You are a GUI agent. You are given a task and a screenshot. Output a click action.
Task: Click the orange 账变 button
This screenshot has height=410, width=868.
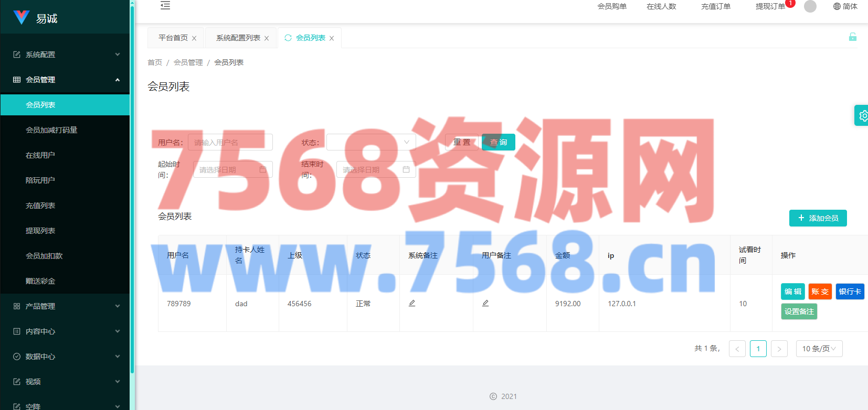(820, 292)
